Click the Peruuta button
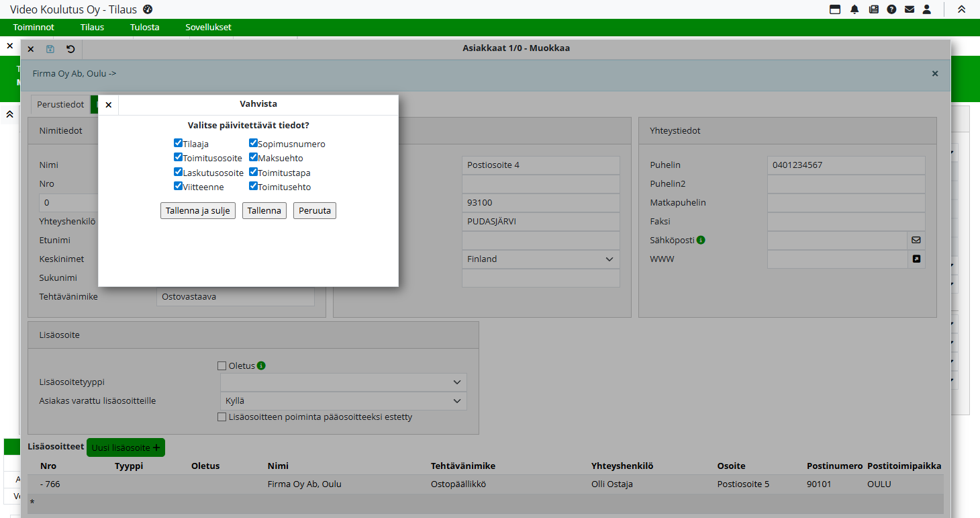 click(x=314, y=210)
